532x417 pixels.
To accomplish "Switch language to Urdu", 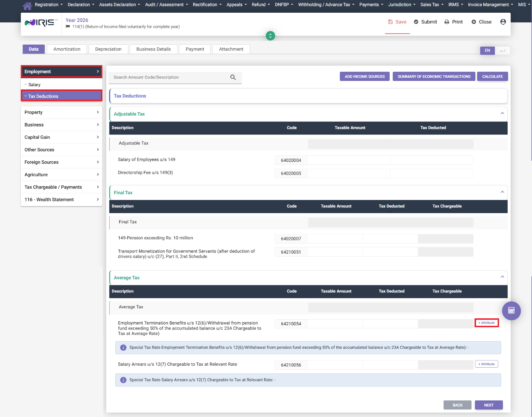I will (x=503, y=50).
